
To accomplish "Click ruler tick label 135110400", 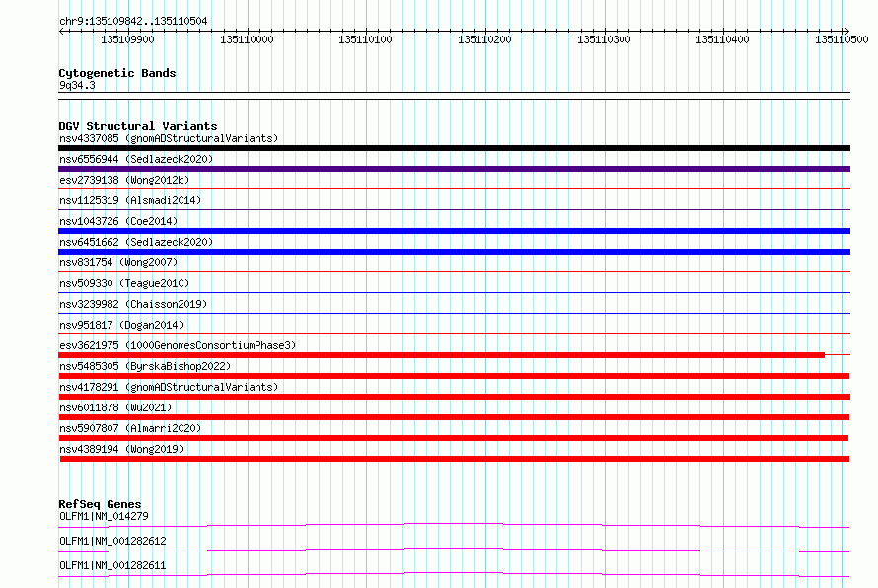I will pyautogui.click(x=722, y=39).
